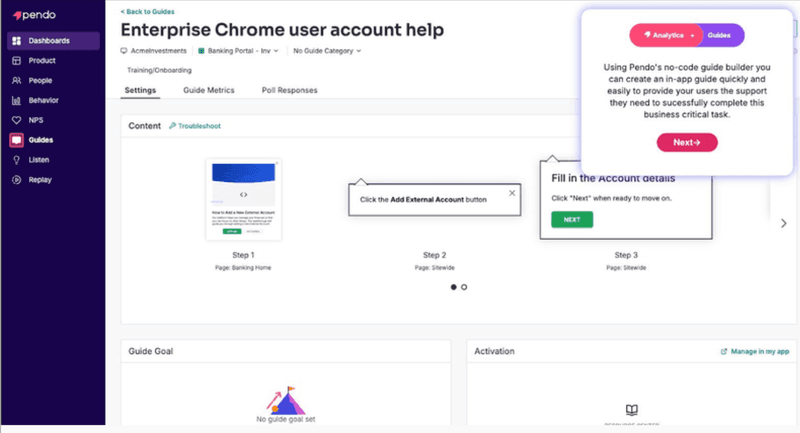This screenshot has width=800, height=433.
Task: Click the Step 2 label
Action: coord(435,255)
